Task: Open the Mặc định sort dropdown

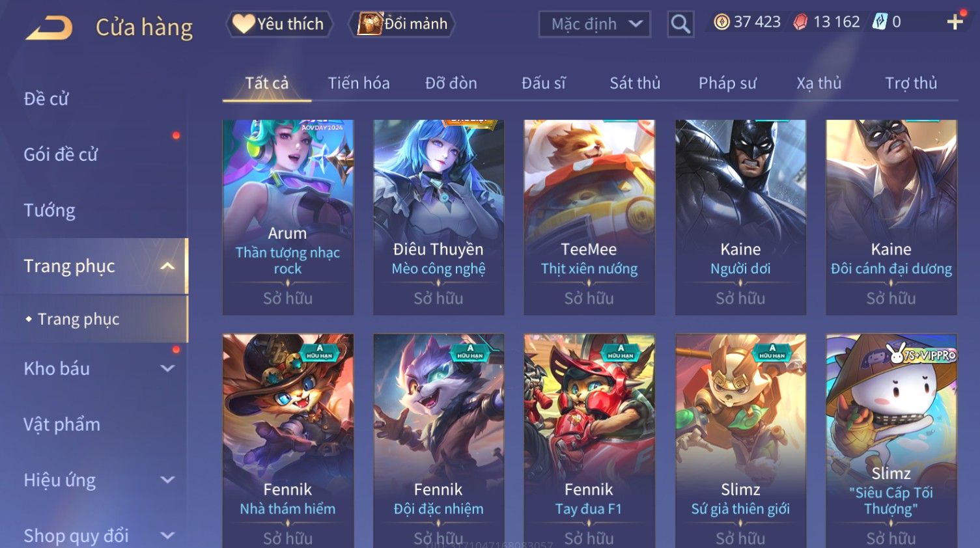Action: point(595,24)
